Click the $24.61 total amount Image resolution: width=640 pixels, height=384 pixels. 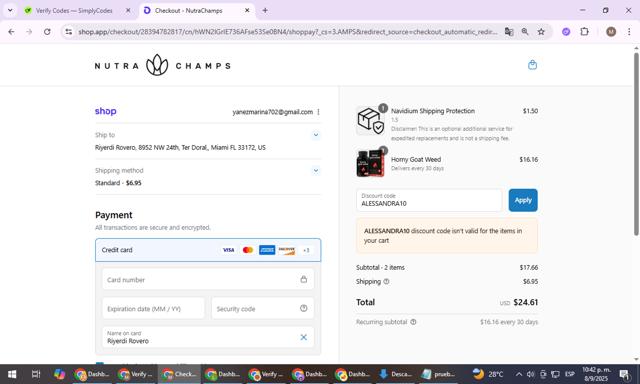[525, 302]
